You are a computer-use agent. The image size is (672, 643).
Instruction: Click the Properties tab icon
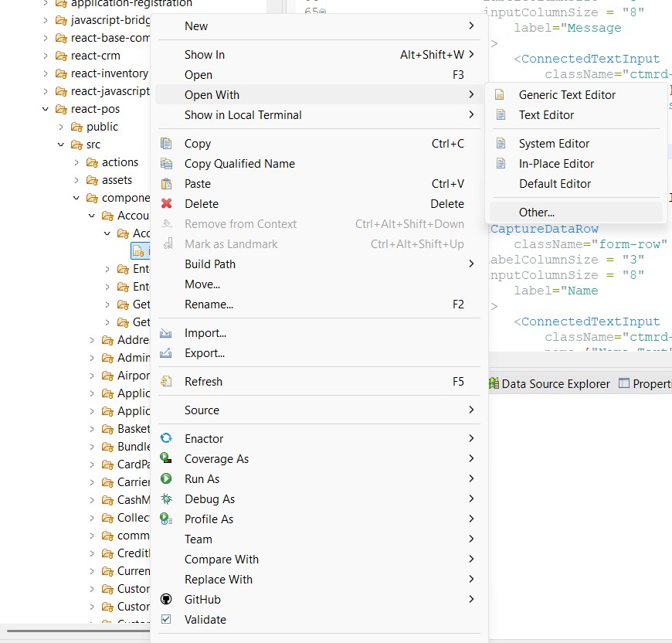point(624,383)
